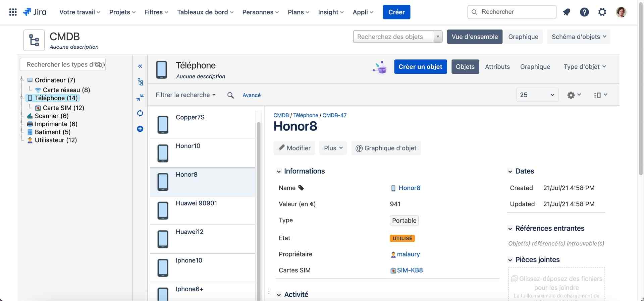This screenshot has height=301, width=644.
Task: Open the Appli menu
Action: pos(363,12)
